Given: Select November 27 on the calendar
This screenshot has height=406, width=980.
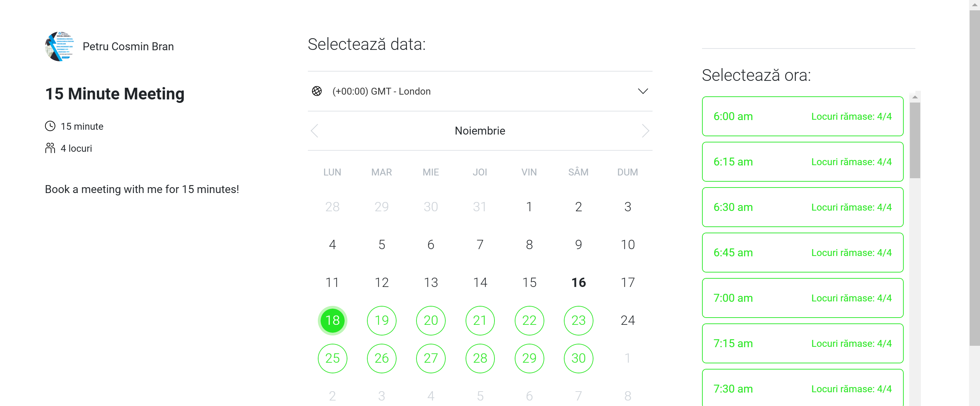Looking at the screenshot, I should click(431, 358).
